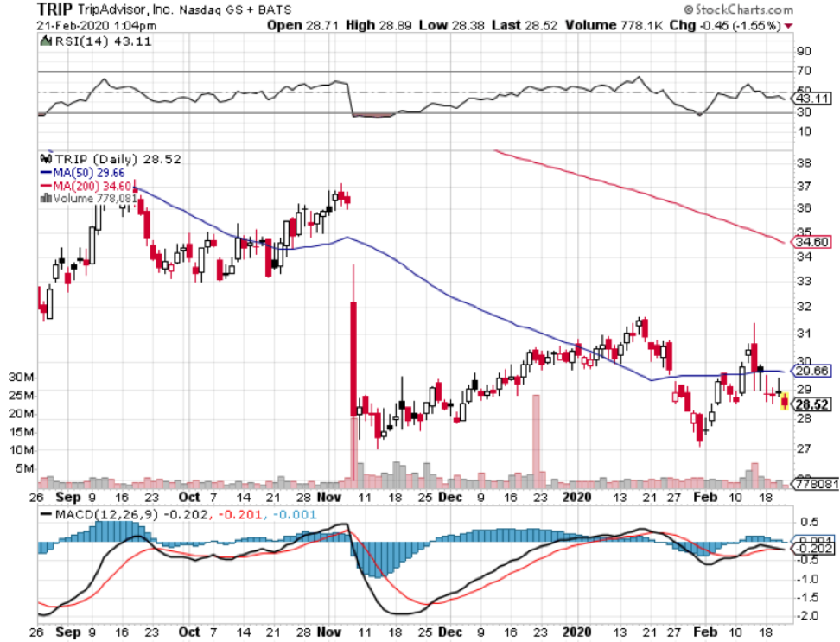Click the red -0.201 MACD signal value
The image size is (840, 642).
coord(239,515)
